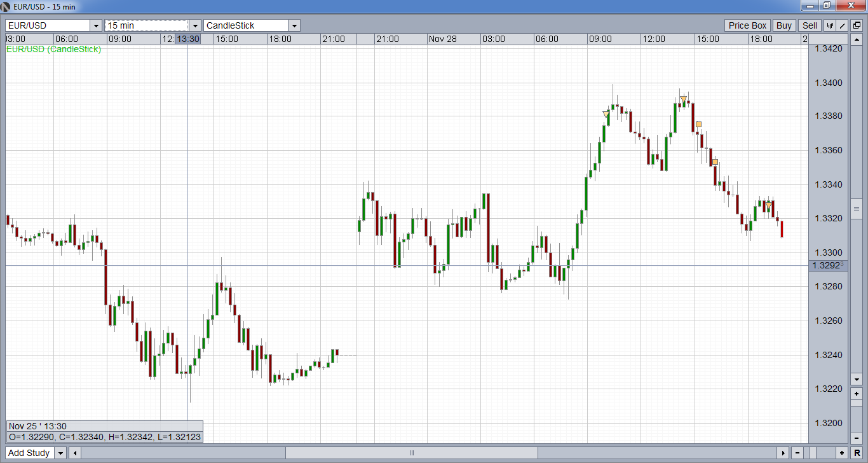Click the vertical scrollbar up arrow

pyautogui.click(x=857, y=39)
